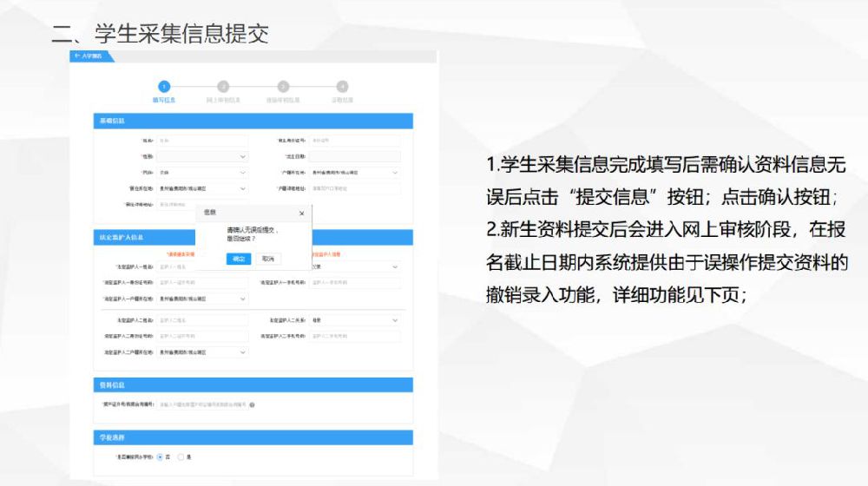Click the slide text line starting 1.学生采集信息完成填写
The height and width of the screenshot is (486, 868).
(666, 164)
